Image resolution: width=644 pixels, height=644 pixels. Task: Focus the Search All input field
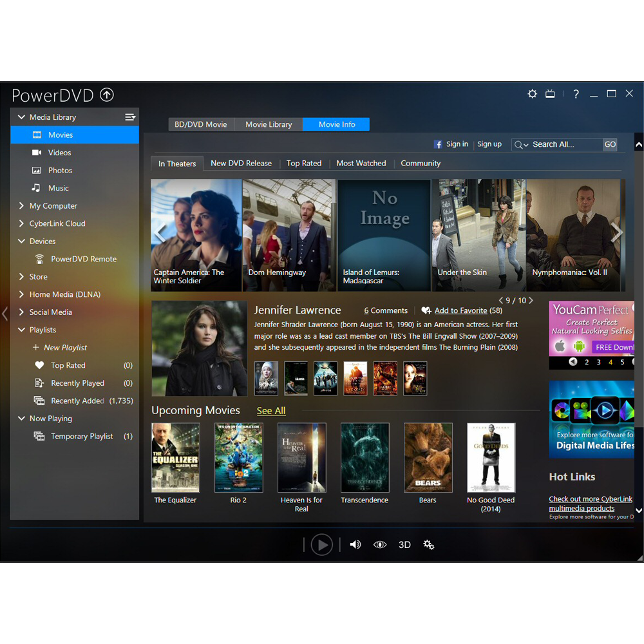coord(567,144)
